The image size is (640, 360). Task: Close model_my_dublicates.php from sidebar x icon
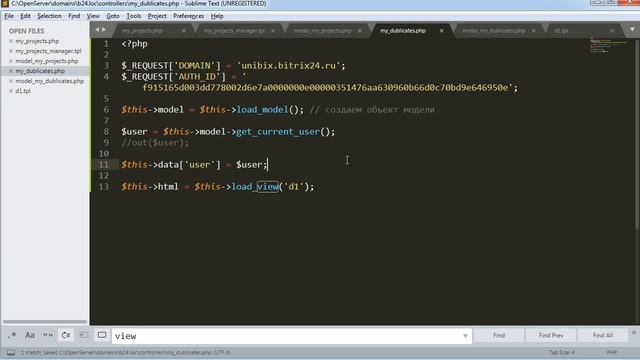tap(11, 81)
